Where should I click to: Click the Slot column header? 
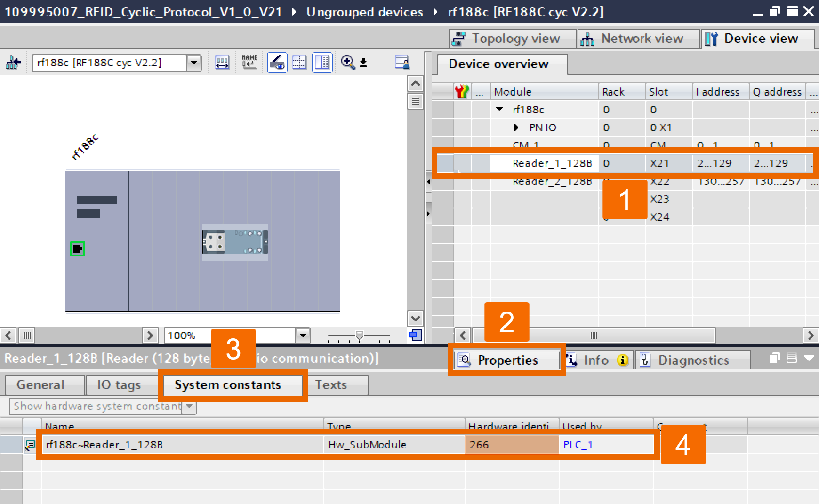coord(669,92)
